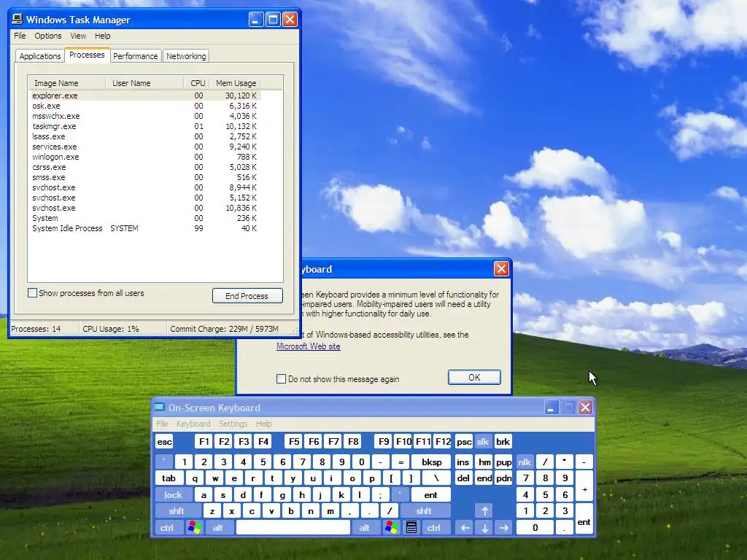Click the del key on On-Screen Keyboard
This screenshot has height=560, width=747.
coord(463,478)
